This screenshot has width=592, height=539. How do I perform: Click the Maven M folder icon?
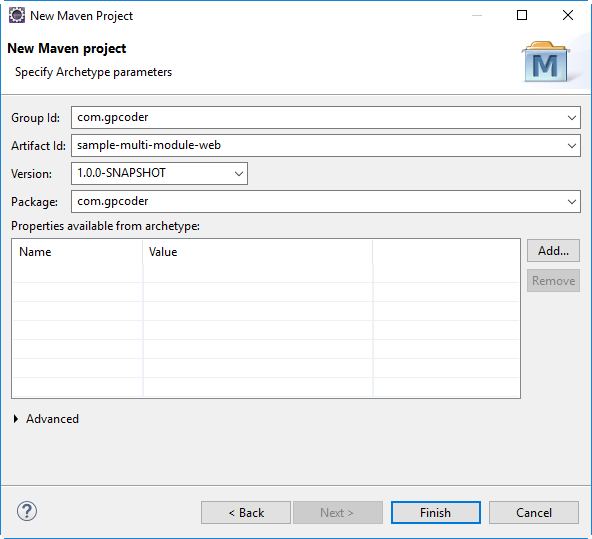tap(546, 62)
